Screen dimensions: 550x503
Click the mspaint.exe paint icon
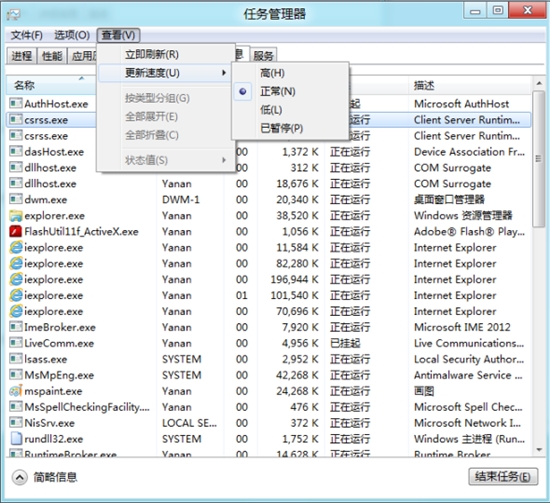point(15,391)
